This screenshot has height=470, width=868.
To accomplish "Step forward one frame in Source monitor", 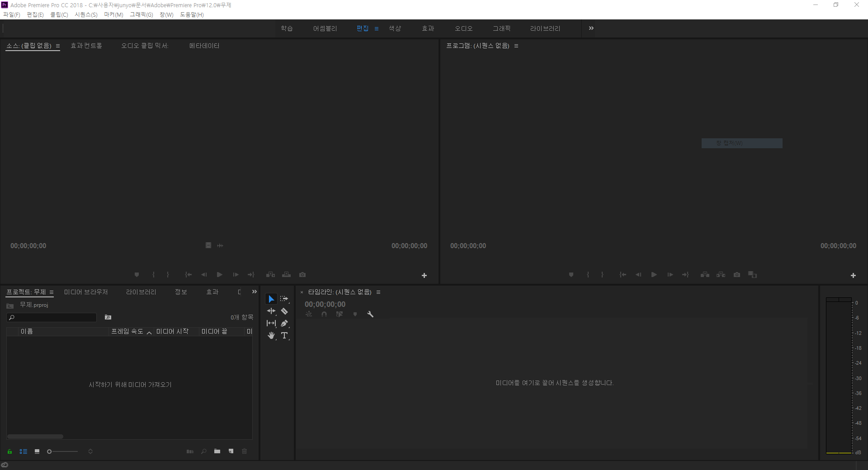I will tap(236, 275).
